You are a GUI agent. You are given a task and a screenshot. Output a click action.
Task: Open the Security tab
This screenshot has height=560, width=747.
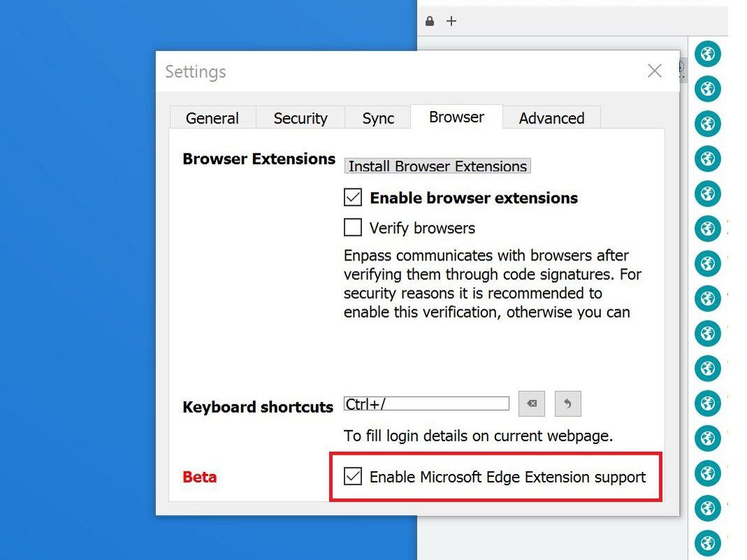(x=300, y=118)
